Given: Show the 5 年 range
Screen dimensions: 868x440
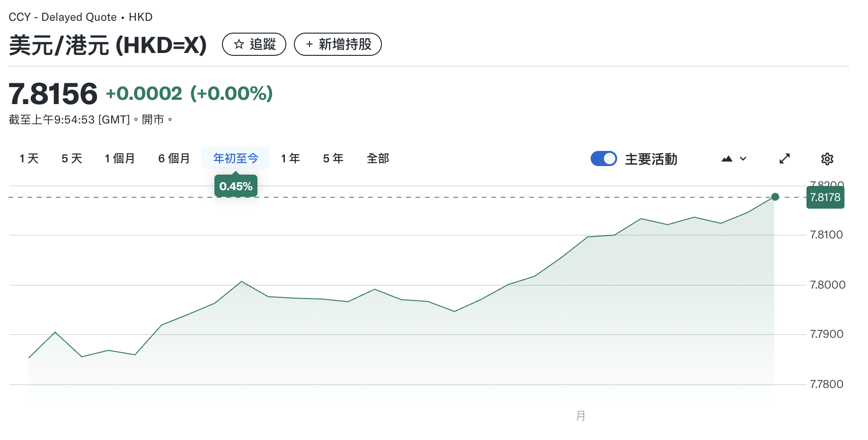Looking at the screenshot, I should pos(333,158).
